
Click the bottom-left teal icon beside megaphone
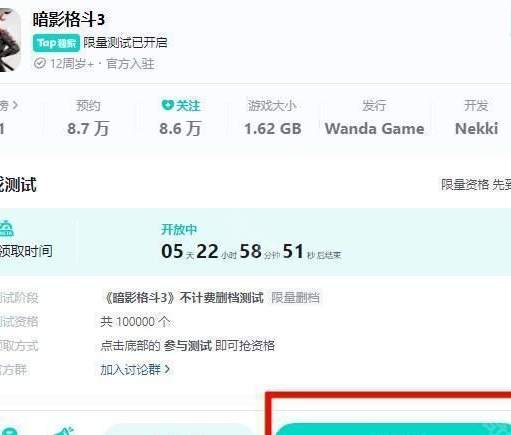(x=10, y=431)
